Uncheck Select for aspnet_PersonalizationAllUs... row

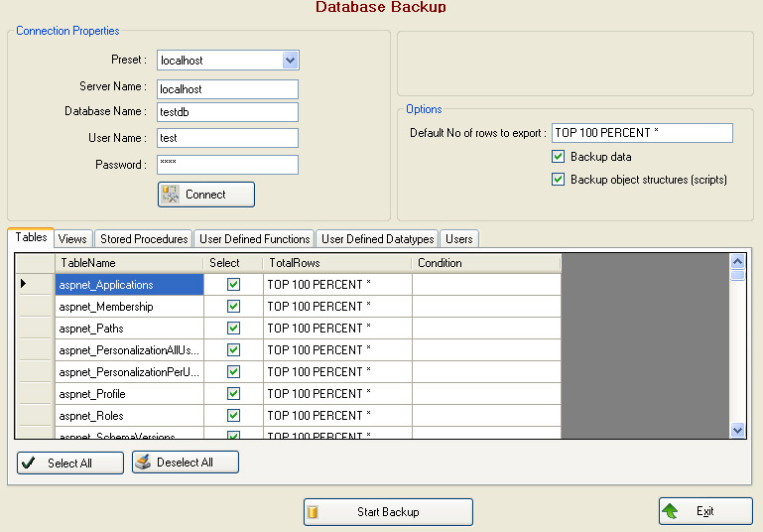(233, 350)
